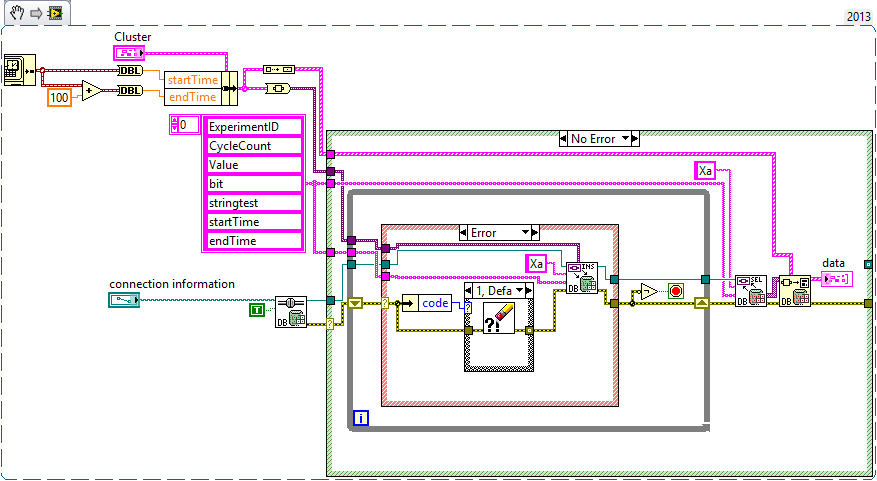Select the DB Select Data VI icon
The image size is (877, 481).
(x=750, y=290)
